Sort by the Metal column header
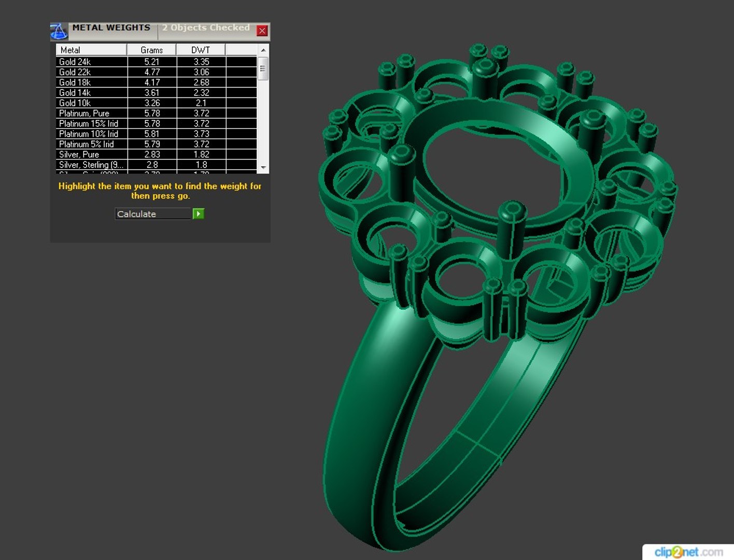734x560 pixels. point(91,50)
